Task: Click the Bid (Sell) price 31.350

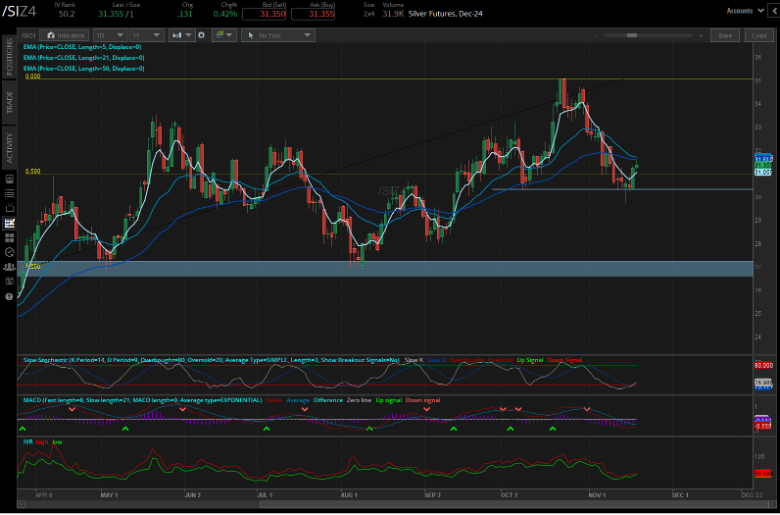Action: pyautogui.click(x=264, y=14)
